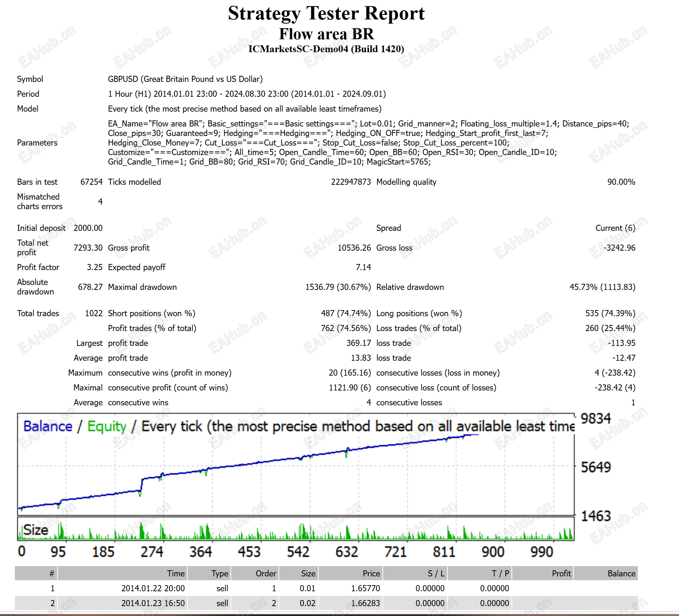Select Mismatched charts errors value 4

pyautogui.click(x=100, y=202)
